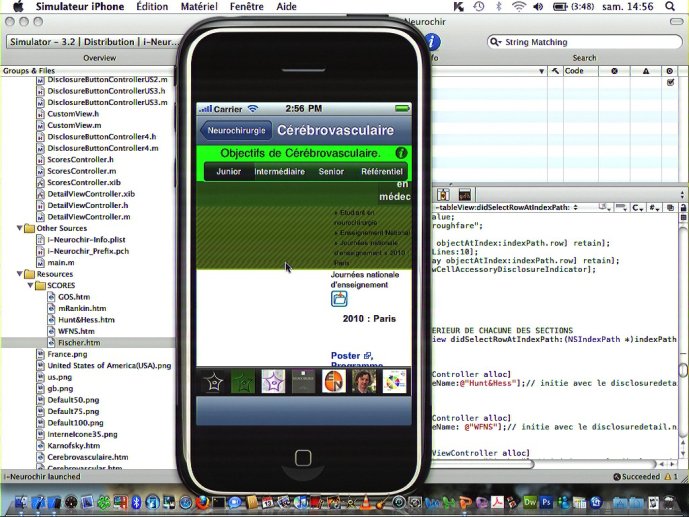
Task: Select the Référentiel segment
Action: 381,172
